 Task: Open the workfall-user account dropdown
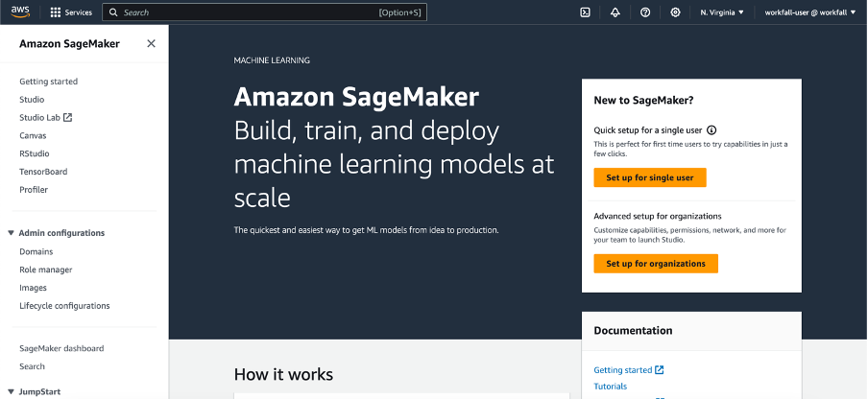pos(810,12)
